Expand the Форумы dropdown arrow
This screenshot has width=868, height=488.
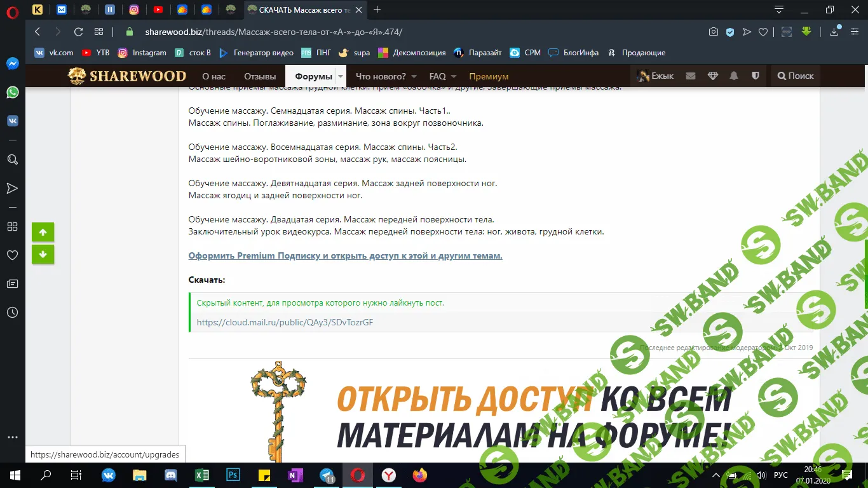341,76
